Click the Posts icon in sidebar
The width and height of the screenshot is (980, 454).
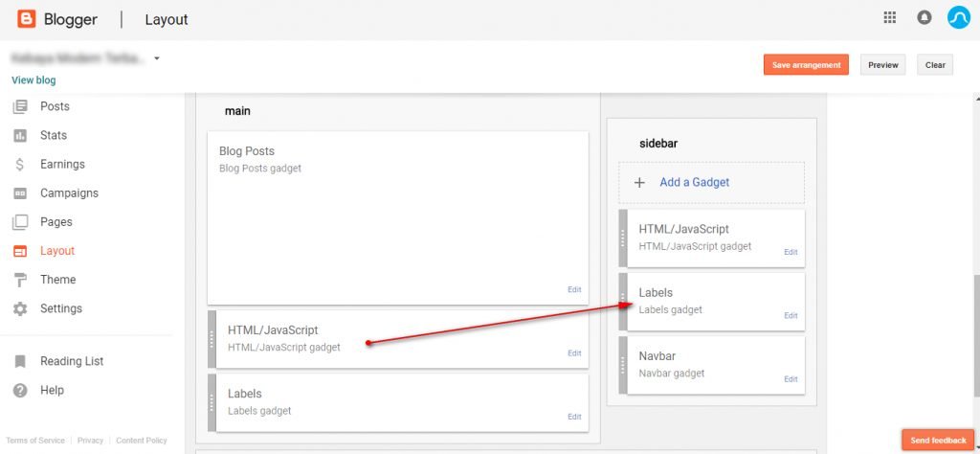click(20, 106)
